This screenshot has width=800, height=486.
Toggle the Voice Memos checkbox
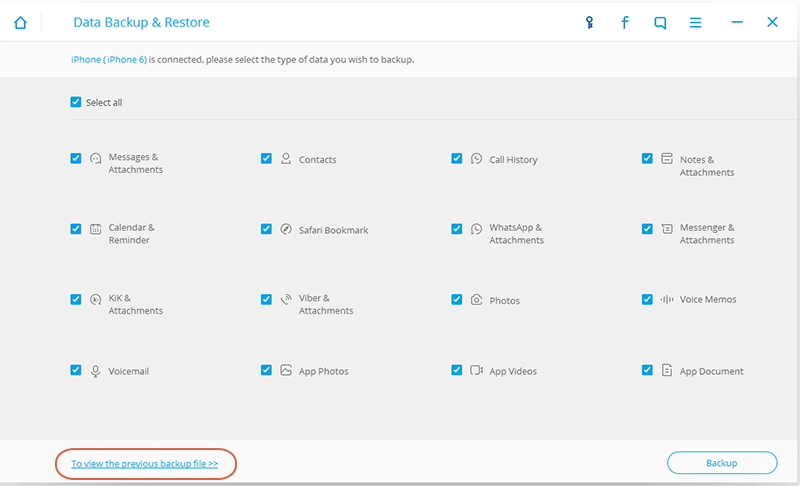pyautogui.click(x=647, y=299)
